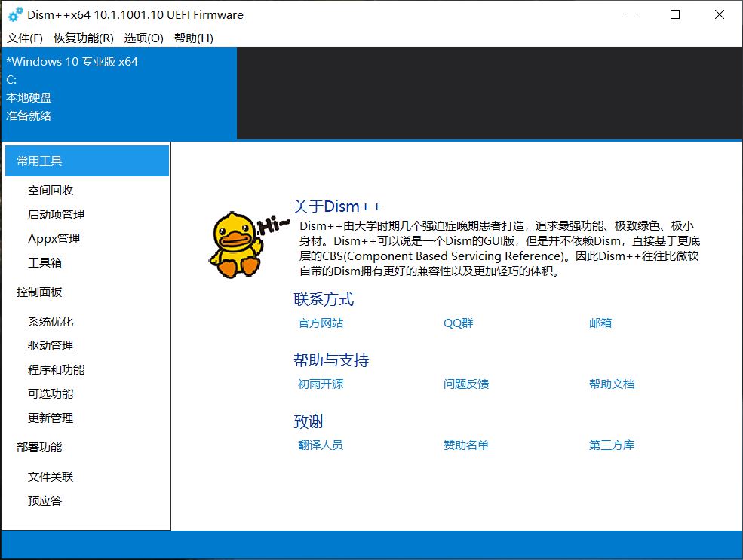
Task: Open 驱动管理 in the sidebar
Action: (x=51, y=345)
